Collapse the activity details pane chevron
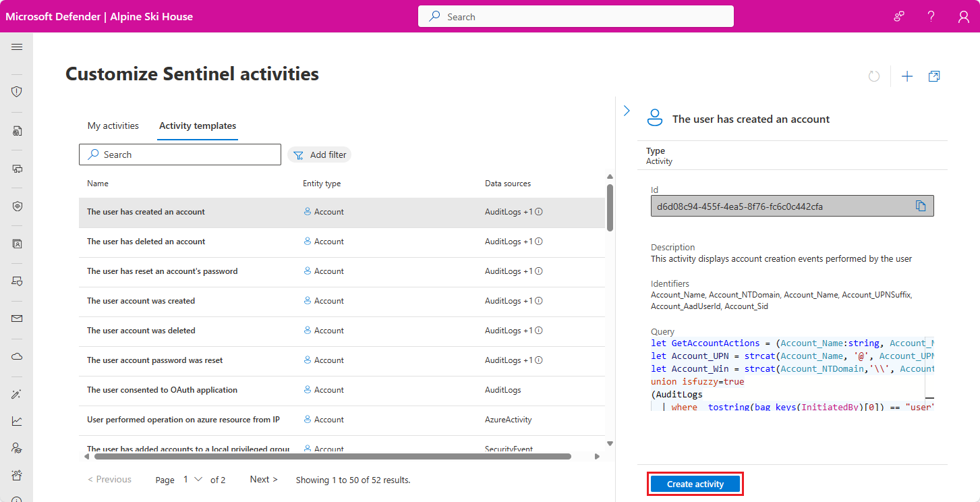Image resolution: width=980 pixels, height=502 pixels. click(627, 110)
